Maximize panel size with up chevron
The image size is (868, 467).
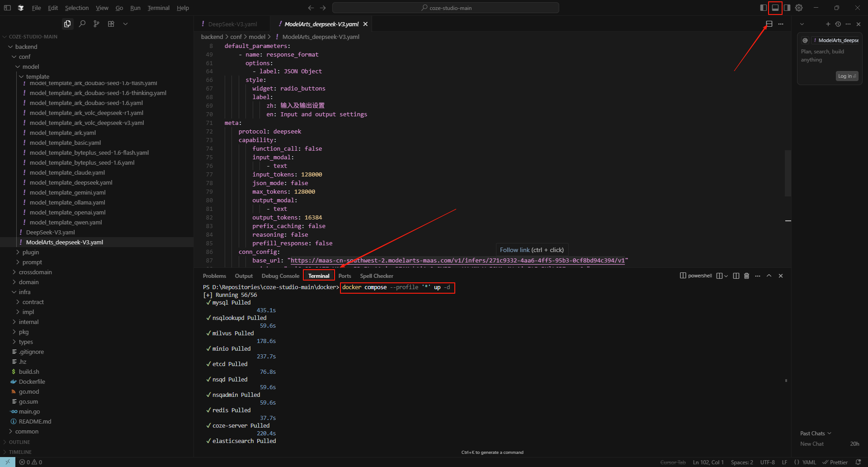pyautogui.click(x=769, y=276)
